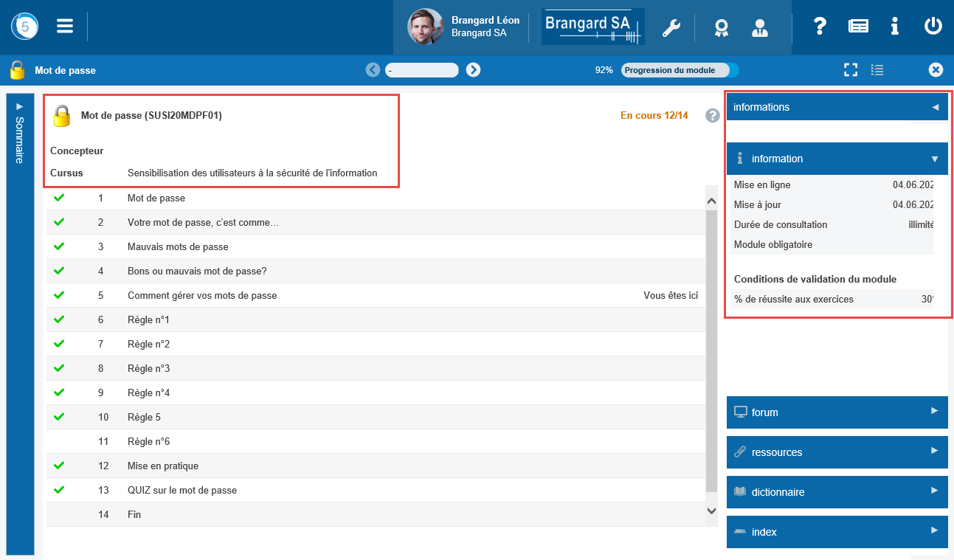Open lesson 11 Règle n°6
The height and width of the screenshot is (560, 954).
pyautogui.click(x=148, y=441)
